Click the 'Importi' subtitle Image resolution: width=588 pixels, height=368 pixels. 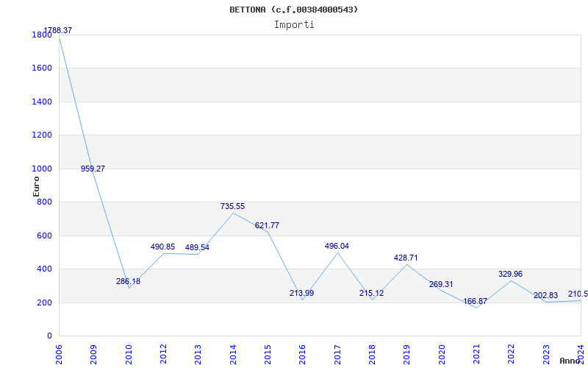tap(294, 25)
